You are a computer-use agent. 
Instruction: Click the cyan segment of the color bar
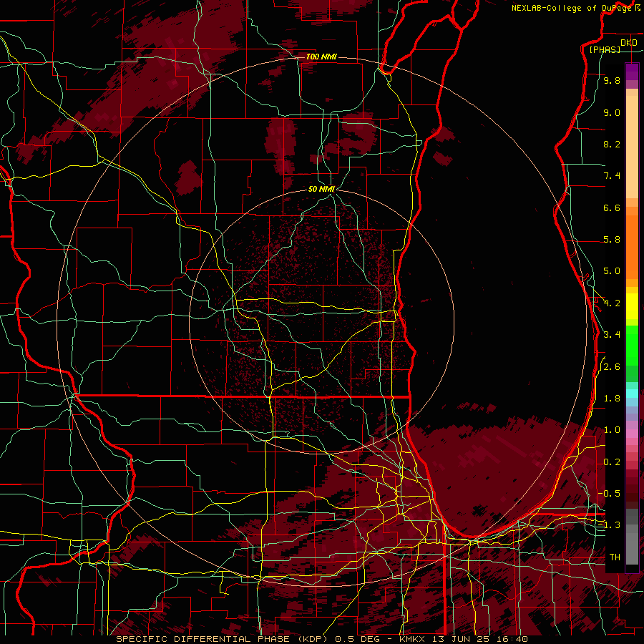tap(632, 394)
